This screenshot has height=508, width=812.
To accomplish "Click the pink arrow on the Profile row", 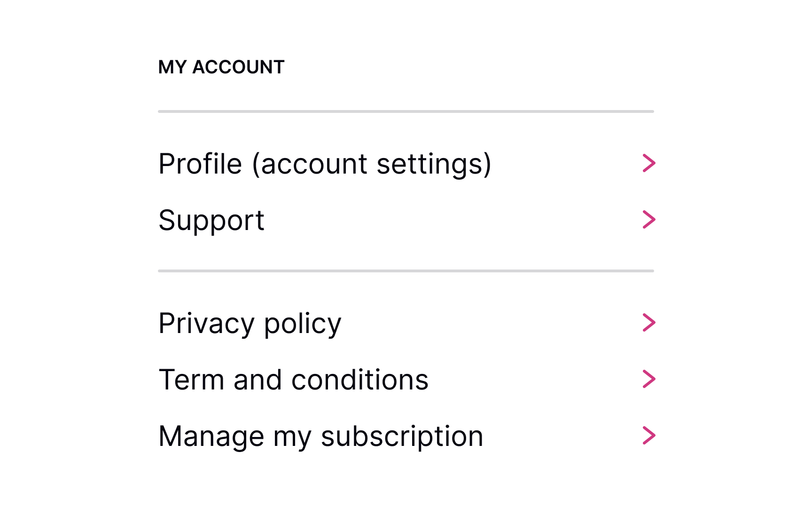I will pyautogui.click(x=648, y=164).
